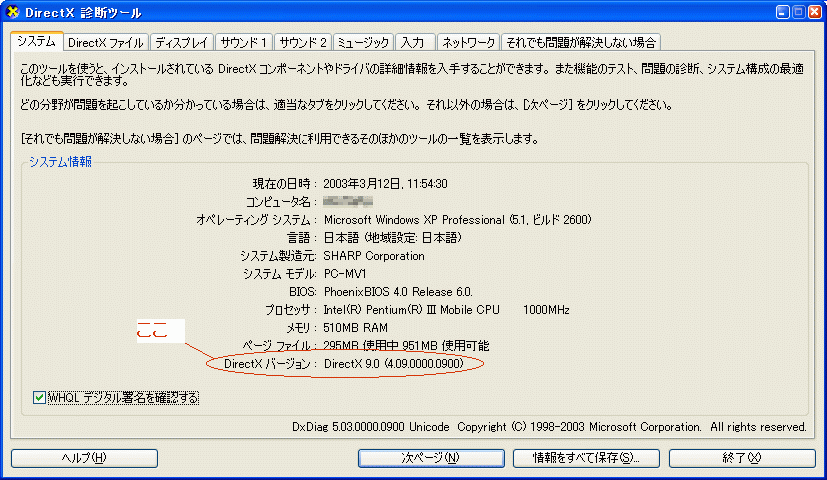This screenshot has height=480, width=827.
Task: Click the 510MB RAM memory value
Action: [355, 328]
